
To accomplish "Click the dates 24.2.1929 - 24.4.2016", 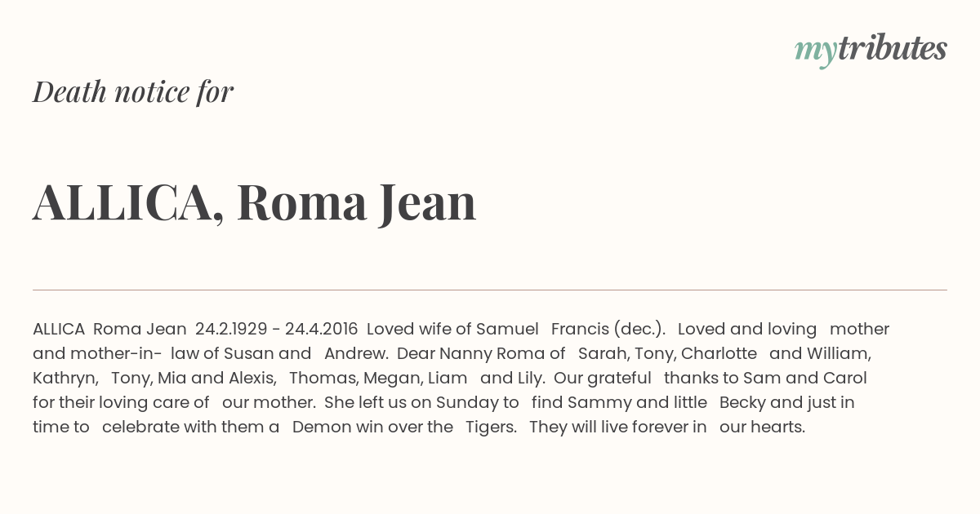I will [x=276, y=329].
